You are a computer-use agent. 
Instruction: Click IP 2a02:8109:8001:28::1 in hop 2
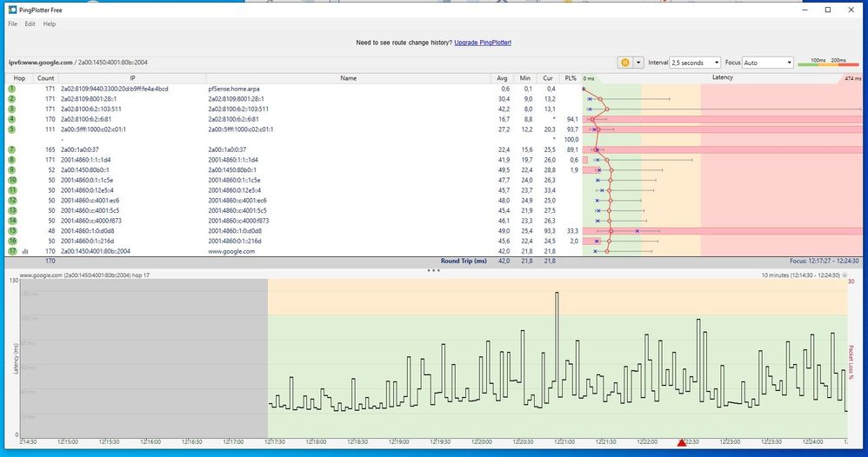coord(89,99)
